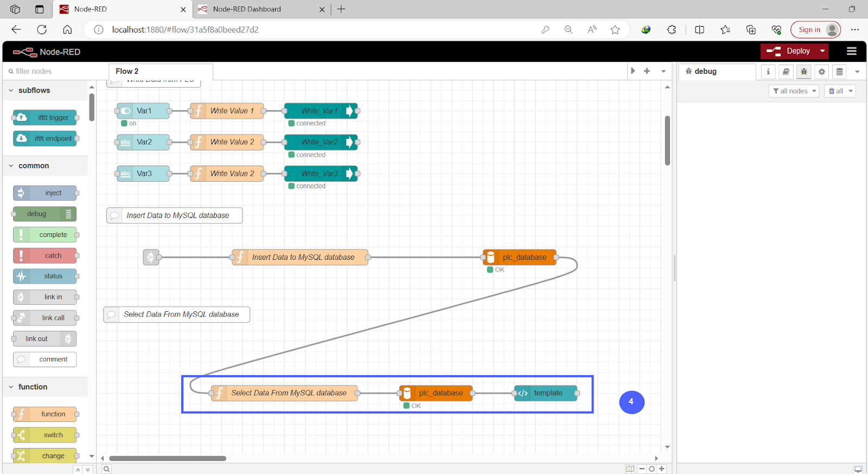Screen dimensions: 868x474
Task: Click the Sign in button
Action: click(x=815, y=30)
